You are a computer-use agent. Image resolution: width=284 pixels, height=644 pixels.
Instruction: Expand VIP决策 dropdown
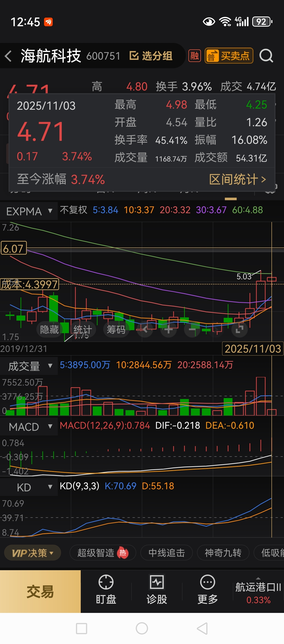click(x=32, y=553)
